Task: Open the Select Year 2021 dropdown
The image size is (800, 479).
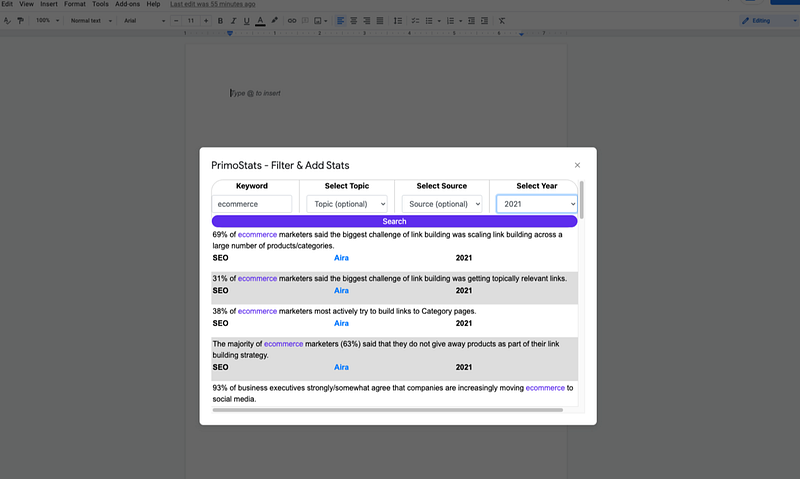Action: 537,204
